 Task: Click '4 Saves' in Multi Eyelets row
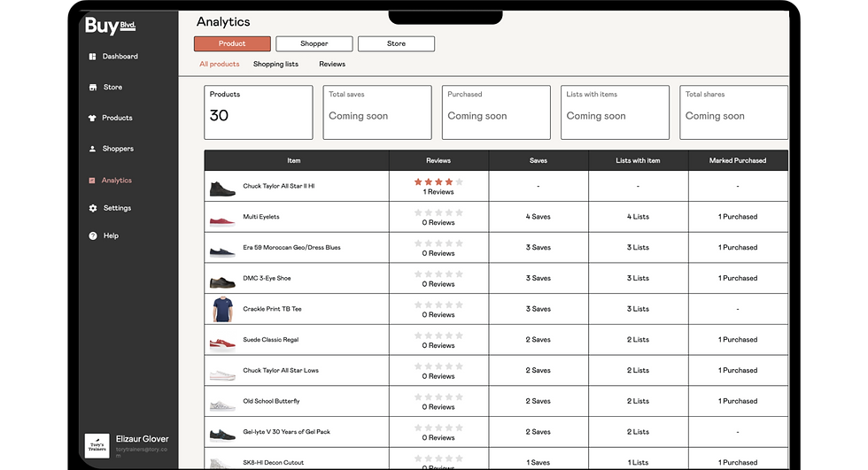pos(539,217)
